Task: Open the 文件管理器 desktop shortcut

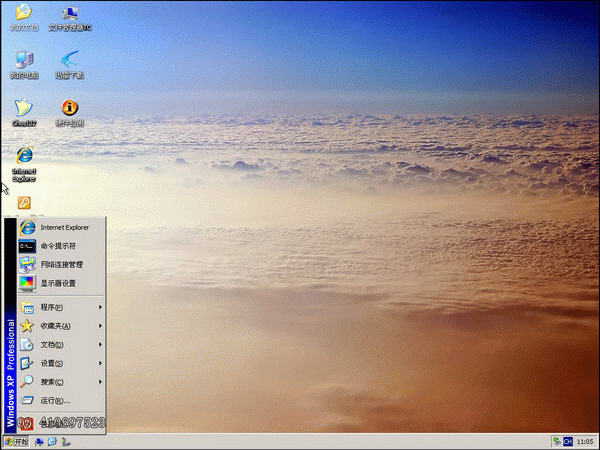Action: (x=70, y=15)
